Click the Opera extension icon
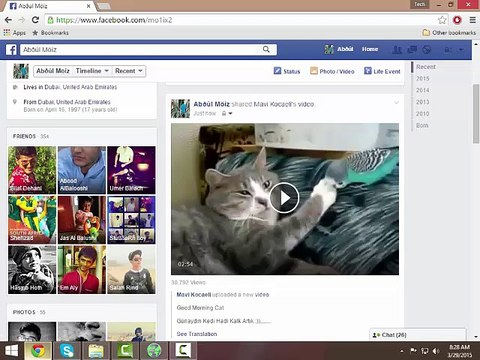This screenshot has height=360, width=480. pyautogui.click(x=457, y=20)
